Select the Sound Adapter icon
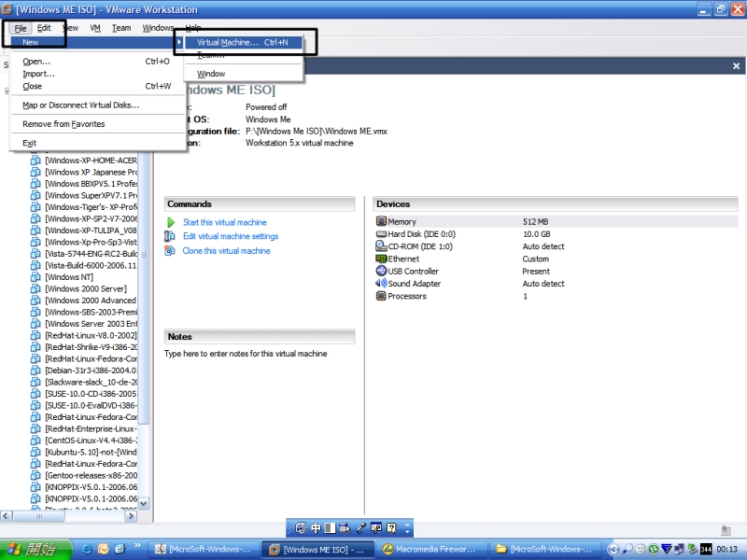Viewport: 747px width, 560px height. pyautogui.click(x=381, y=284)
